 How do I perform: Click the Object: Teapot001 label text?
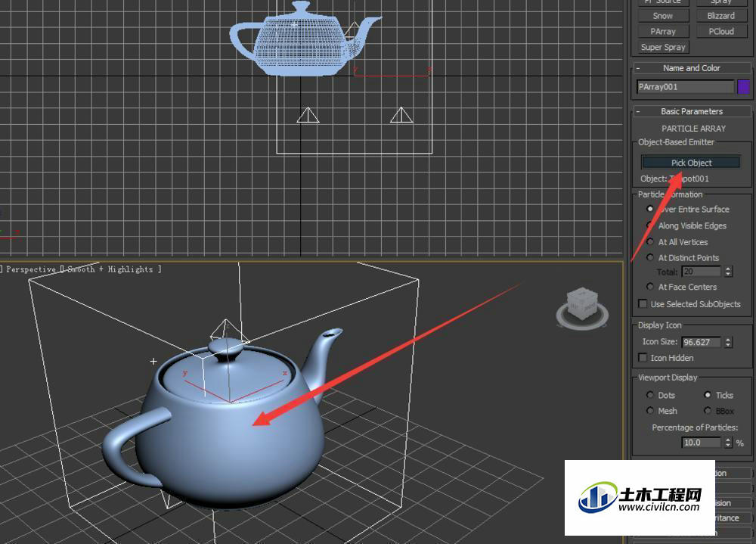pyautogui.click(x=674, y=179)
